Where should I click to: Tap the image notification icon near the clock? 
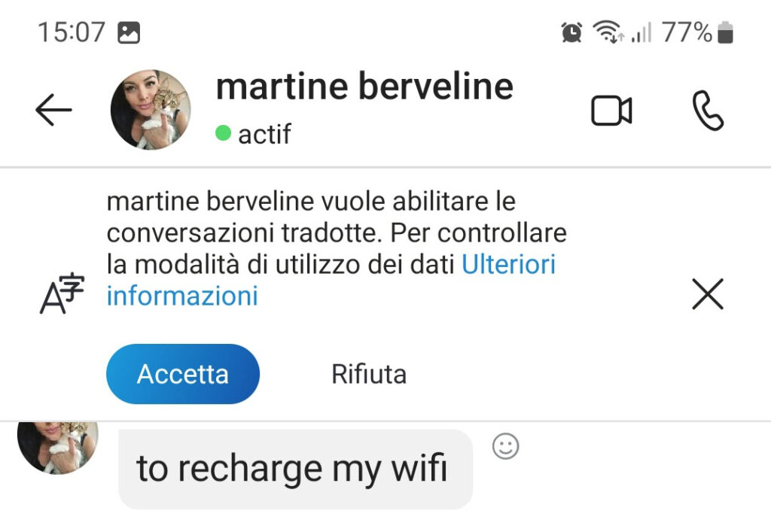click(x=129, y=33)
